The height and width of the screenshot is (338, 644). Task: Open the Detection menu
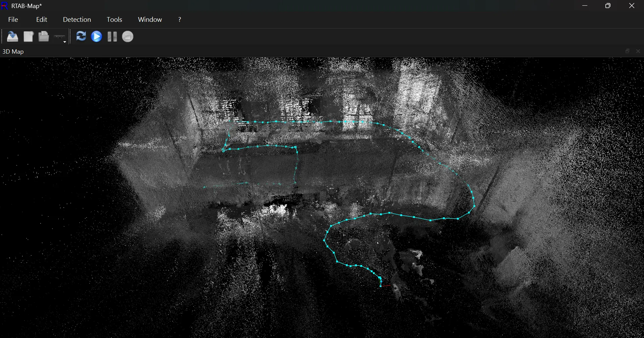point(77,19)
